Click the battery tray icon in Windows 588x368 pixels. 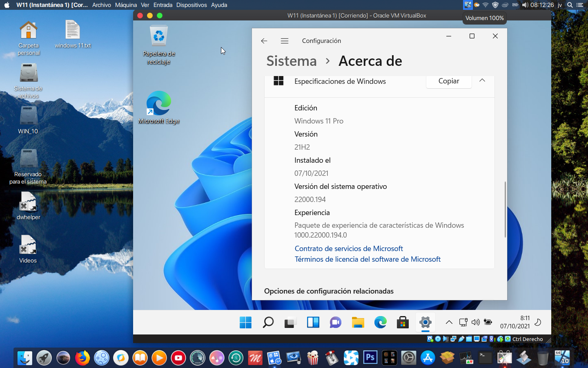(488, 322)
